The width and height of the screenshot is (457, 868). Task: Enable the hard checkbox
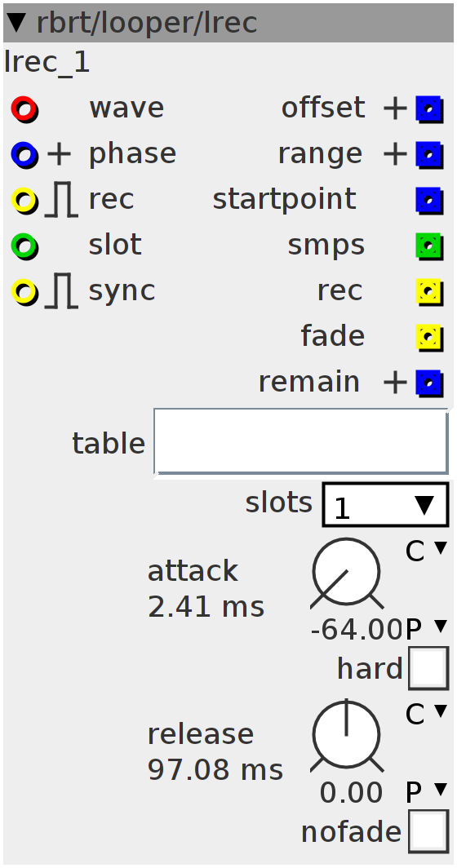pos(428,668)
